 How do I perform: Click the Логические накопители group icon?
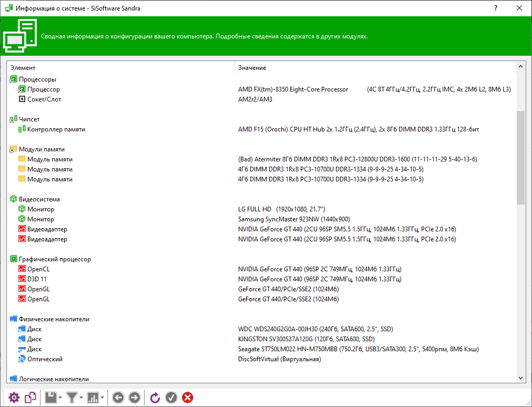(x=13, y=379)
